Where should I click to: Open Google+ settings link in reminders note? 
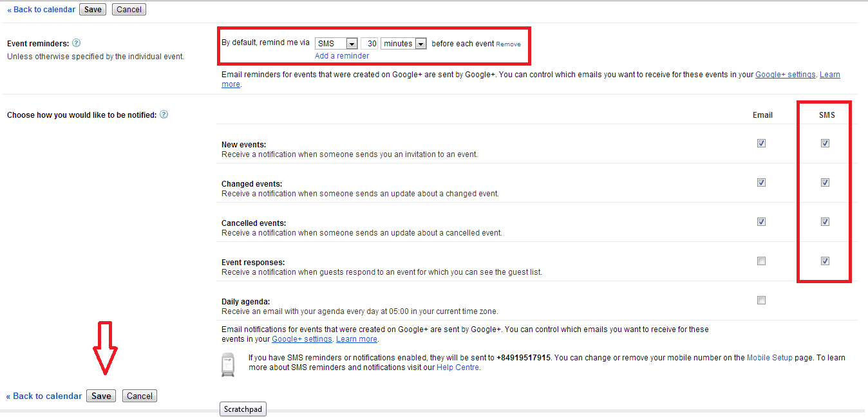[786, 75]
